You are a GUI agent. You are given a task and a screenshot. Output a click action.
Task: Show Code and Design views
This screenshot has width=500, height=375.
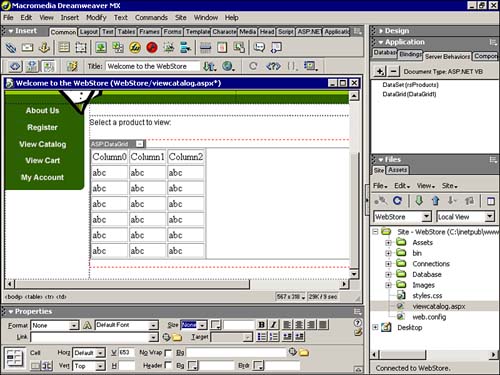click(x=32, y=66)
